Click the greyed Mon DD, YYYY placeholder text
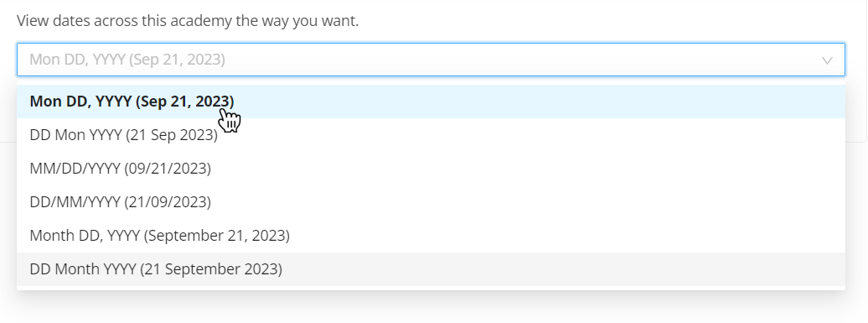This screenshot has height=323, width=868. click(x=127, y=60)
